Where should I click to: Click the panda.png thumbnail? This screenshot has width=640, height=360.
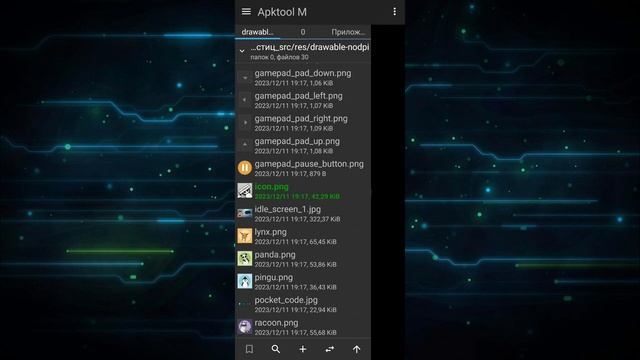(x=244, y=258)
